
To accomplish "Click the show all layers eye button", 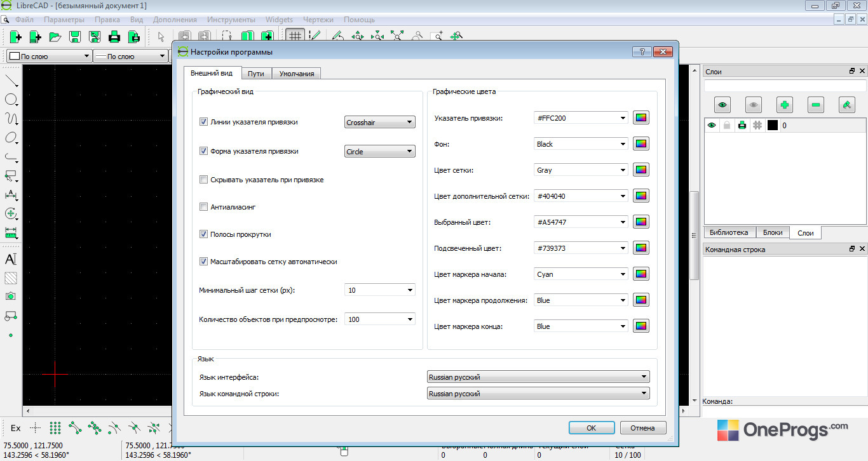I will 722,105.
